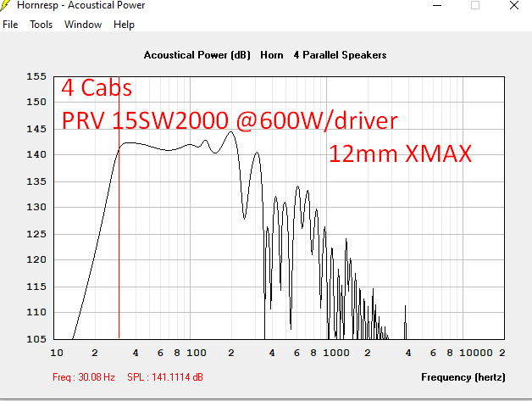Click the '4 Parallel Speakers' title text
Image resolution: width=532 pixels, height=401 pixels.
tap(340, 55)
